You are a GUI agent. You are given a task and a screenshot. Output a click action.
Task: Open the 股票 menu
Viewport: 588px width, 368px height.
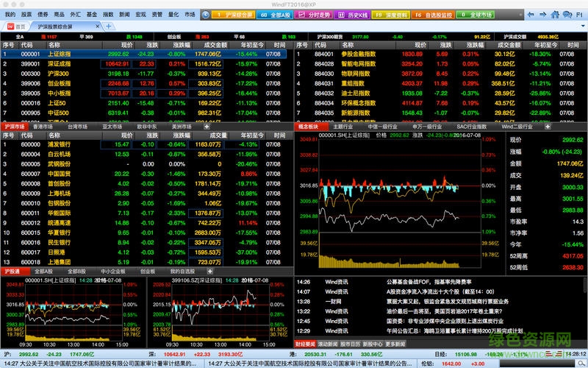coord(26,14)
